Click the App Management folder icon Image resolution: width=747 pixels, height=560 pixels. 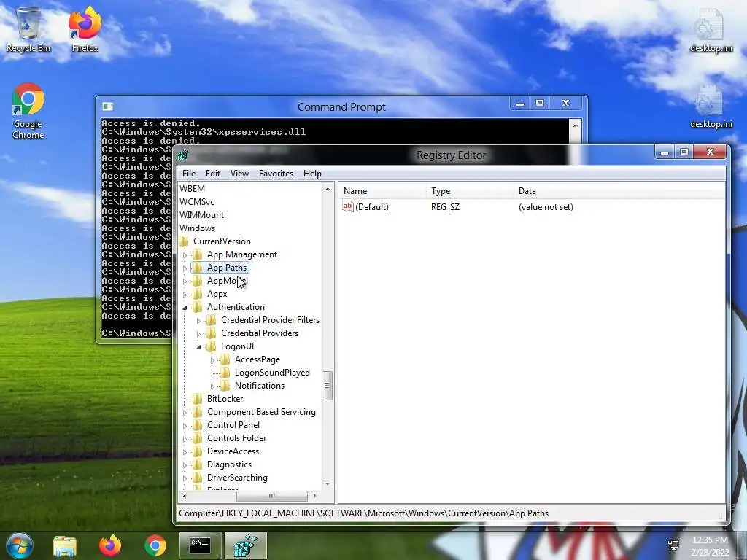[197, 254]
